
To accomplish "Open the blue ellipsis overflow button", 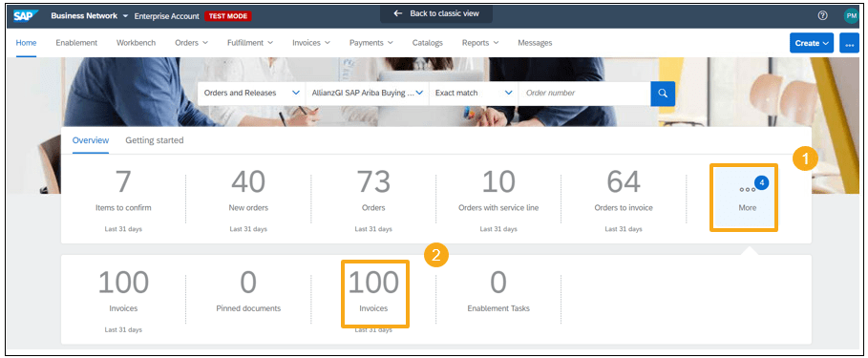I will click(849, 43).
